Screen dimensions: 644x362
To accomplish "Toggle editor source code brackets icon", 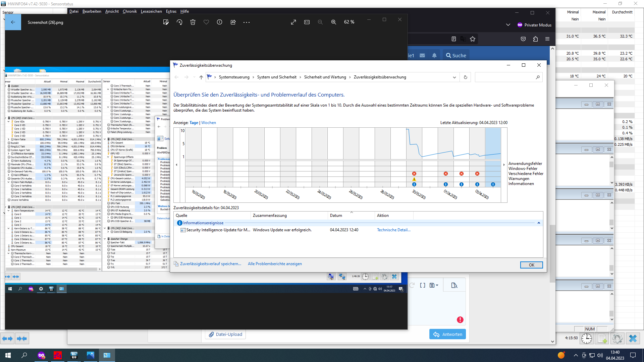I will coord(423,285).
